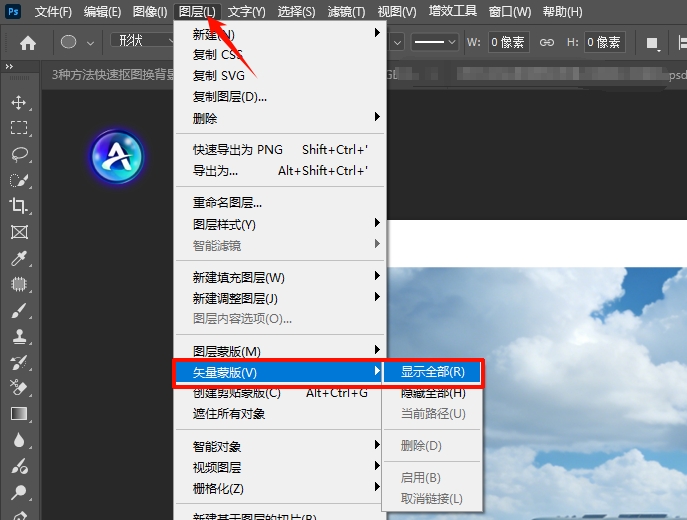687x520 pixels.
Task: Open the 文字(Y) menu
Action: (247, 11)
